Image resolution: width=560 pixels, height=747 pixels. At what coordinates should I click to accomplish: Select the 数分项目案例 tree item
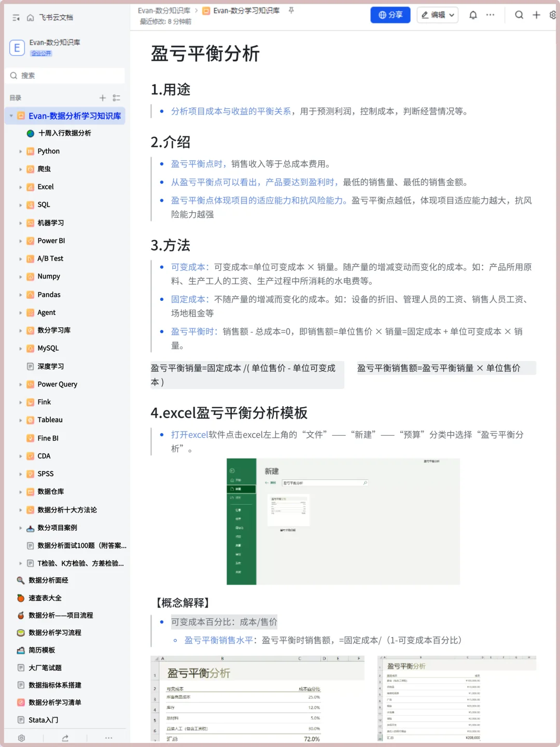coord(57,528)
